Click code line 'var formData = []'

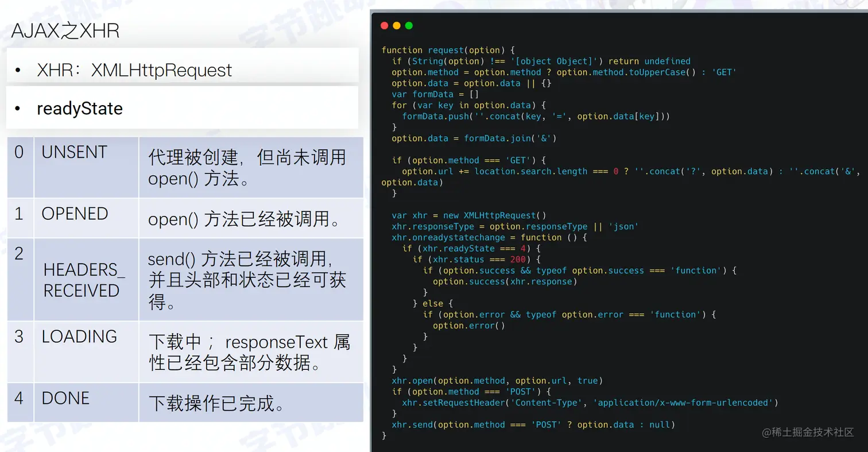435,94
